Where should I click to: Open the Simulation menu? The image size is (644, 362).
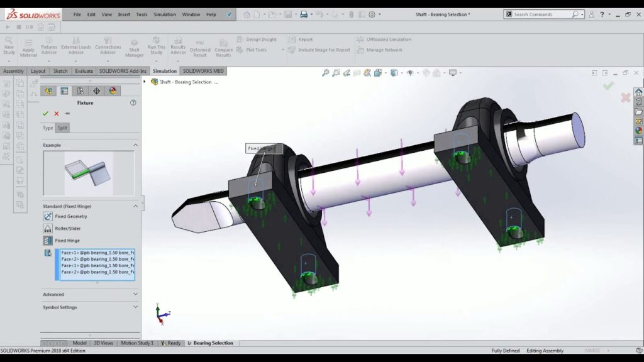(165, 14)
